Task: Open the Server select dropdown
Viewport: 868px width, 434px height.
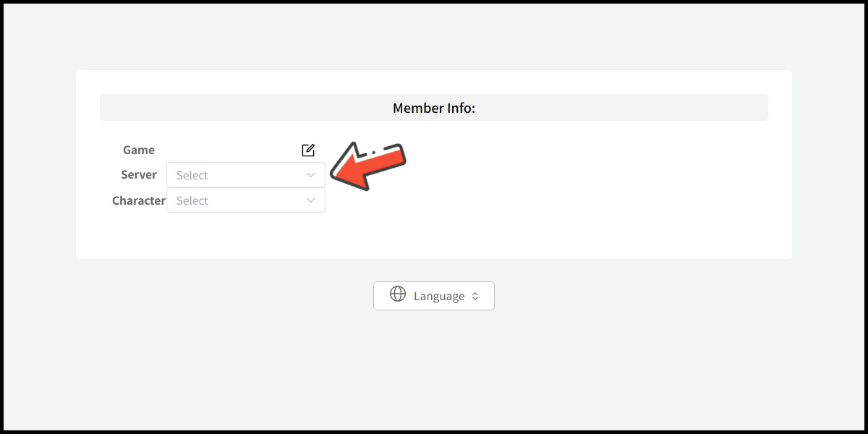Action: [246, 175]
